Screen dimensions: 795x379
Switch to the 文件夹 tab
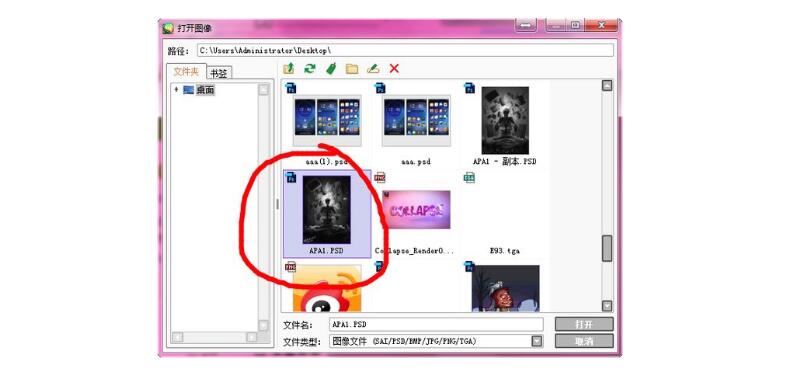coord(186,72)
